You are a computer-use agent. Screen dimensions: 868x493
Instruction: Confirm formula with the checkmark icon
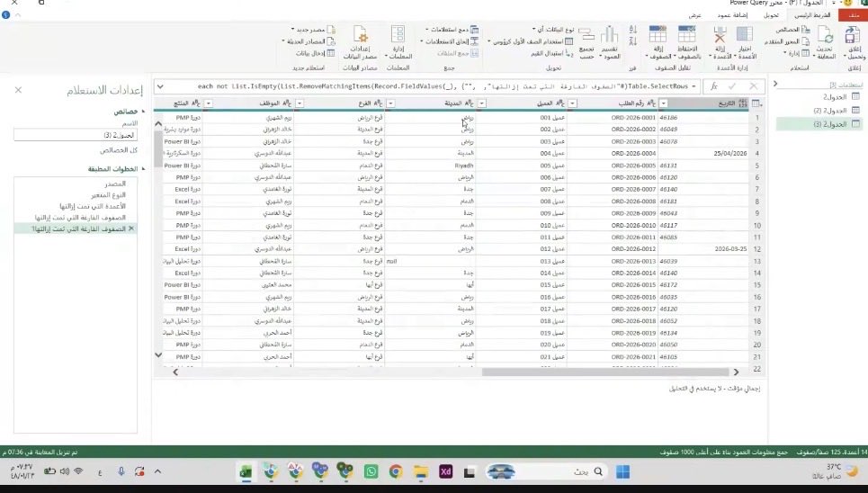732,86
